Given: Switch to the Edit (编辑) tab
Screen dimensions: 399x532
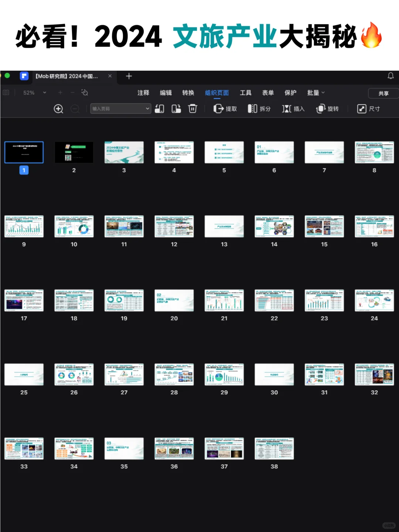Looking at the screenshot, I should point(166,92).
